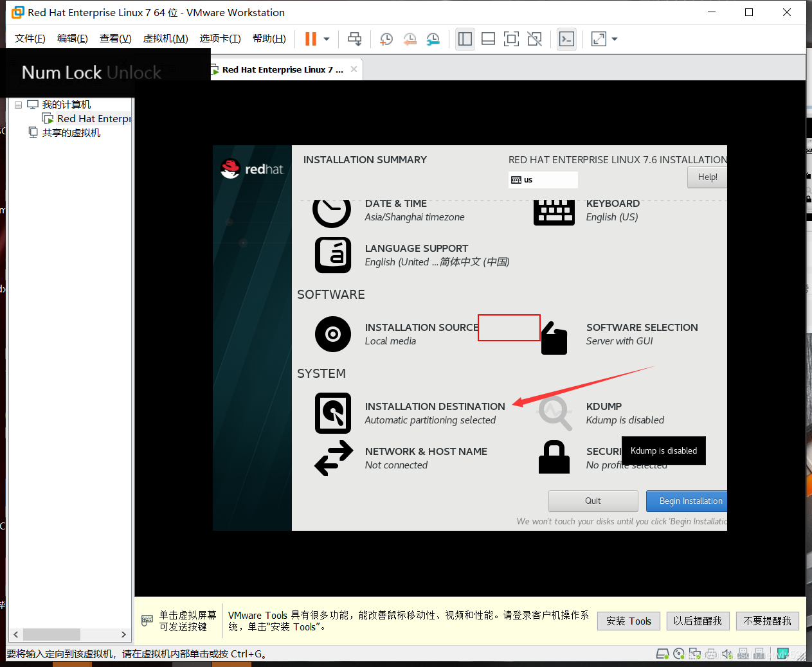Select 我的计算机 in the library
This screenshot has height=667, width=812.
point(66,105)
